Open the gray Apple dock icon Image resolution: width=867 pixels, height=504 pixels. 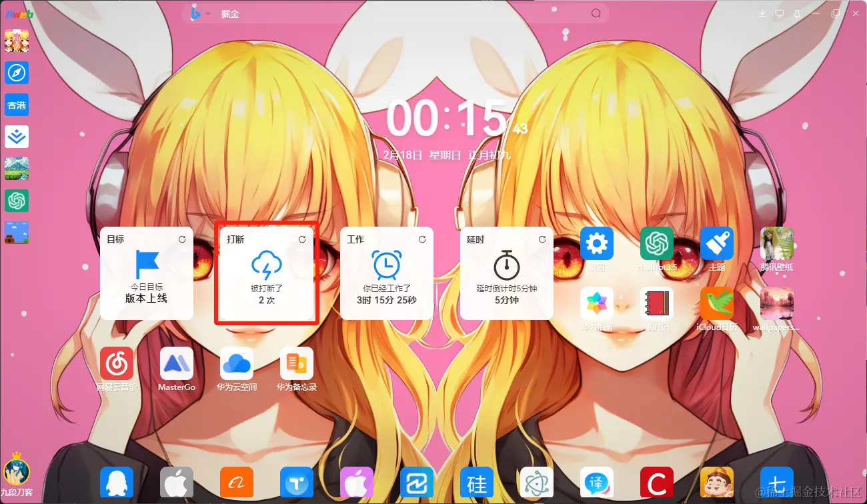177,483
